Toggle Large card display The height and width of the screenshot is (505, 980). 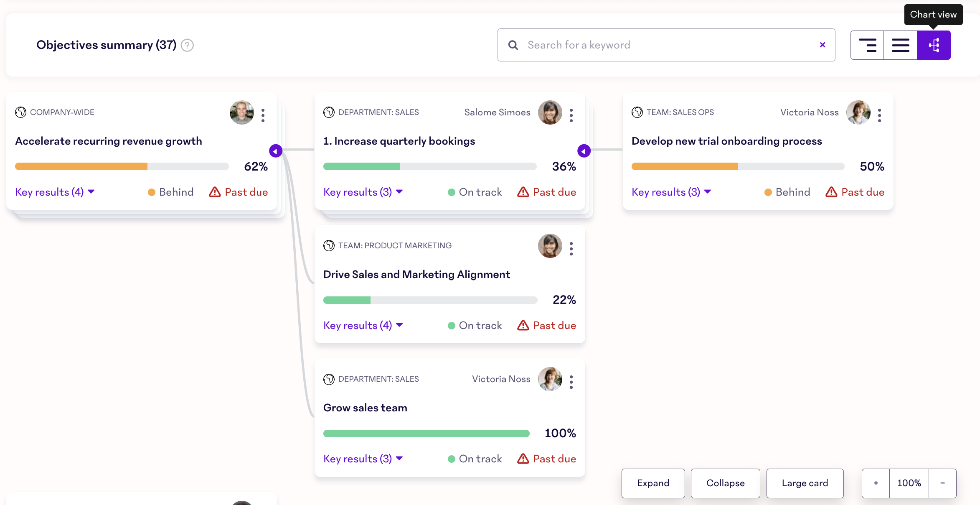805,483
